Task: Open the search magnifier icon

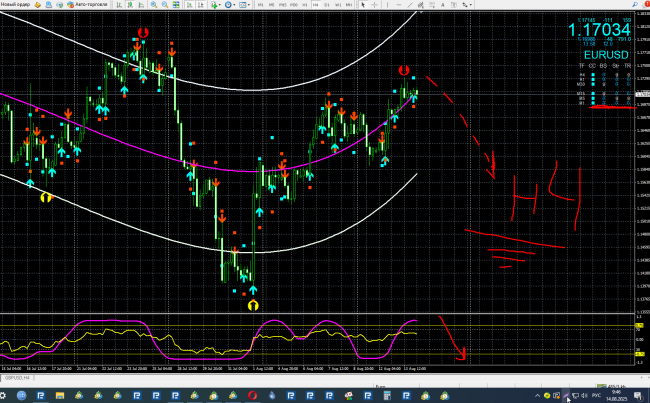Action: click(x=633, y=6)
